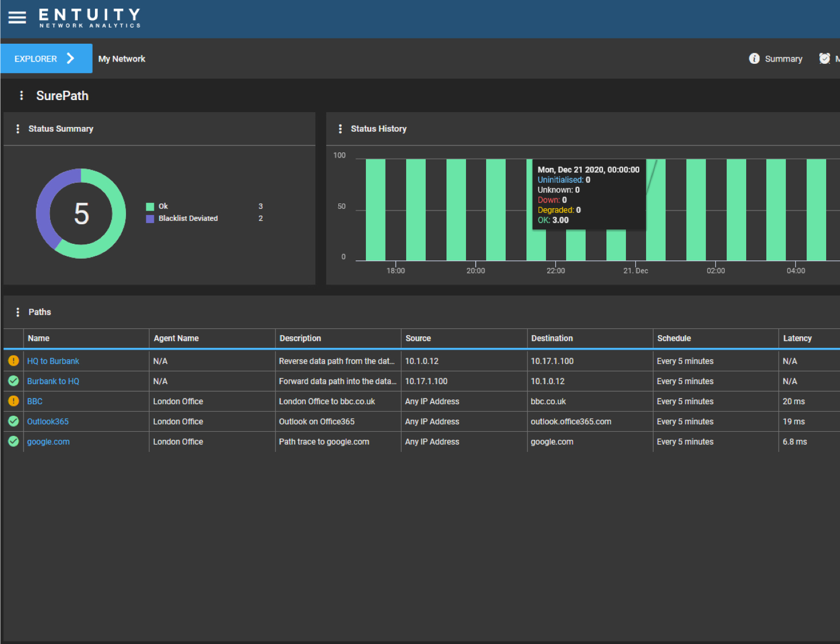Select the My Network breadcrumb

point(121,58)
